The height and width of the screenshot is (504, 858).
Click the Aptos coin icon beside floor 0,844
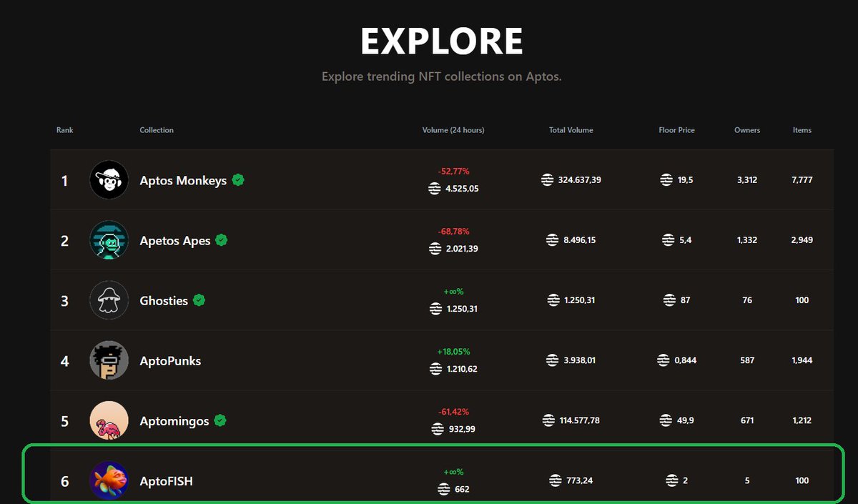tap(664, 360)
